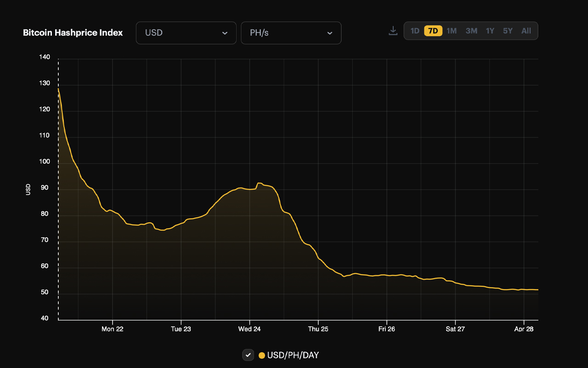Click the chart peak near Wed 24
Screen dimensions: 588x368
click(x=259, y=183)
